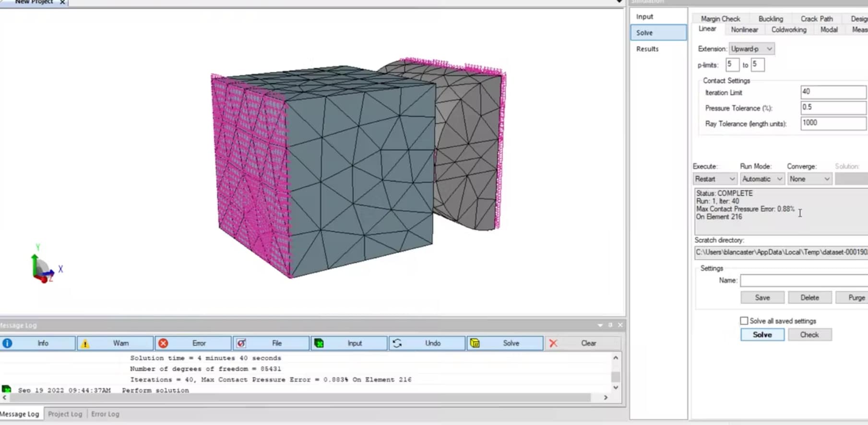Open the Converge dropdown set to None
The image size is (868, 425).
pos(809,179)
